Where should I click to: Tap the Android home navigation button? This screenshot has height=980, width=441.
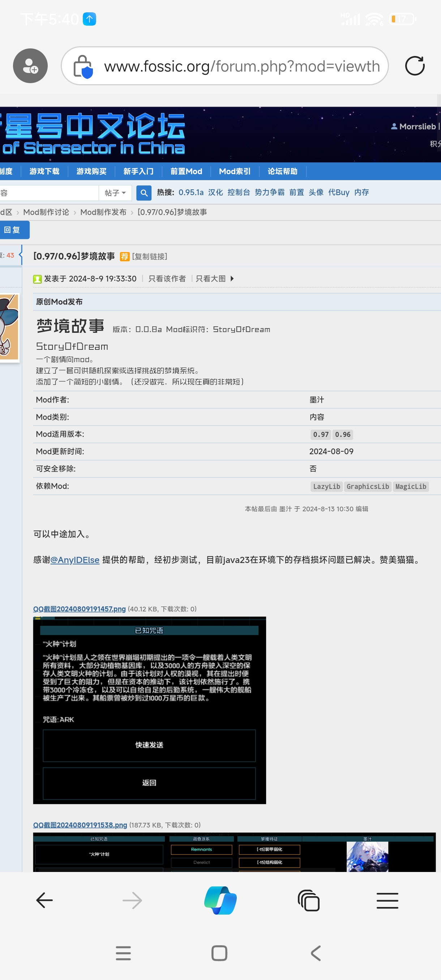(219, 953)
